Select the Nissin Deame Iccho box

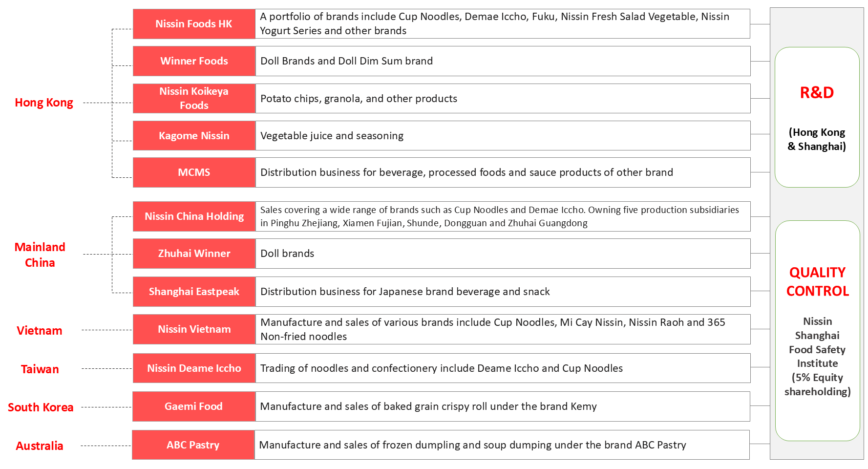[x=194, y=368]
